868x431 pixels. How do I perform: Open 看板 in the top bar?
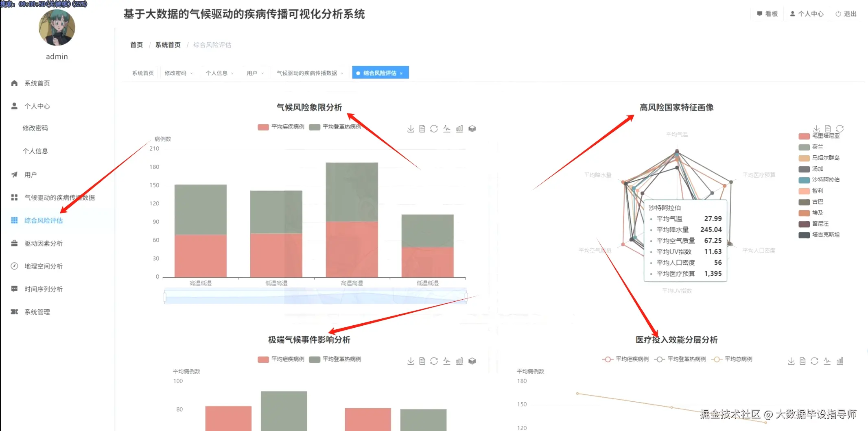pos(767,14)
